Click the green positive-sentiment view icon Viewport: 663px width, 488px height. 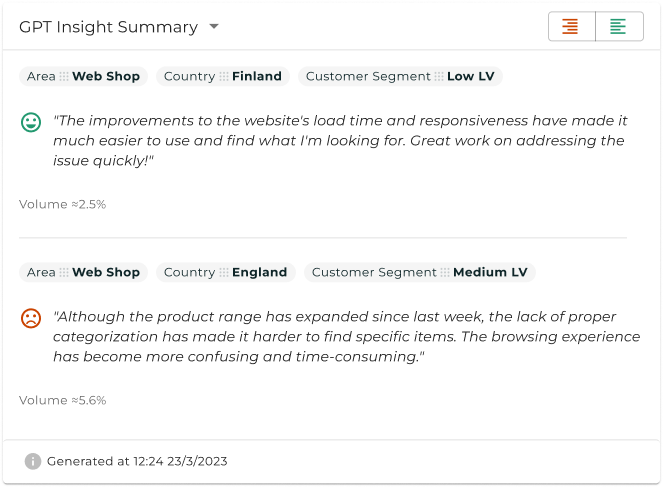pos(619,26)
